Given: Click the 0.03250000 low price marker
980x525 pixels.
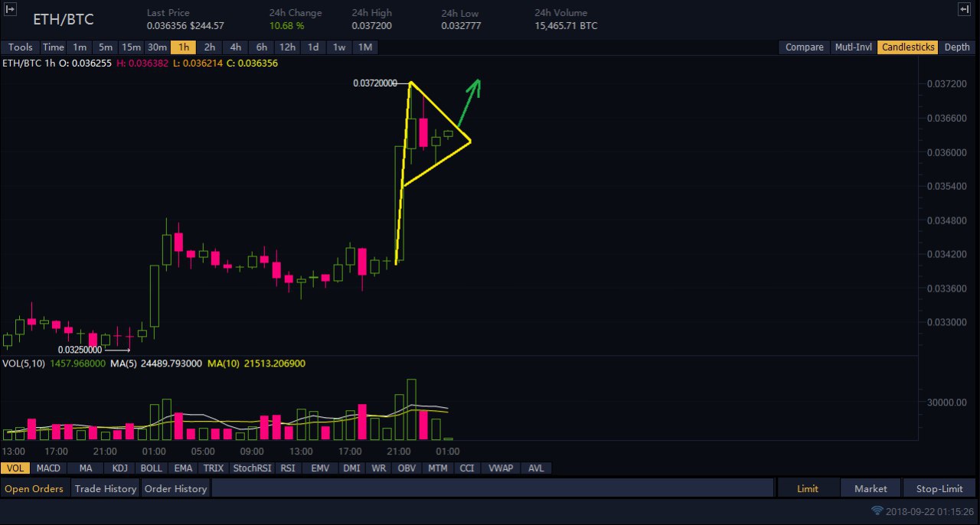Looking at the screenshot, I should tap(80, 350).
